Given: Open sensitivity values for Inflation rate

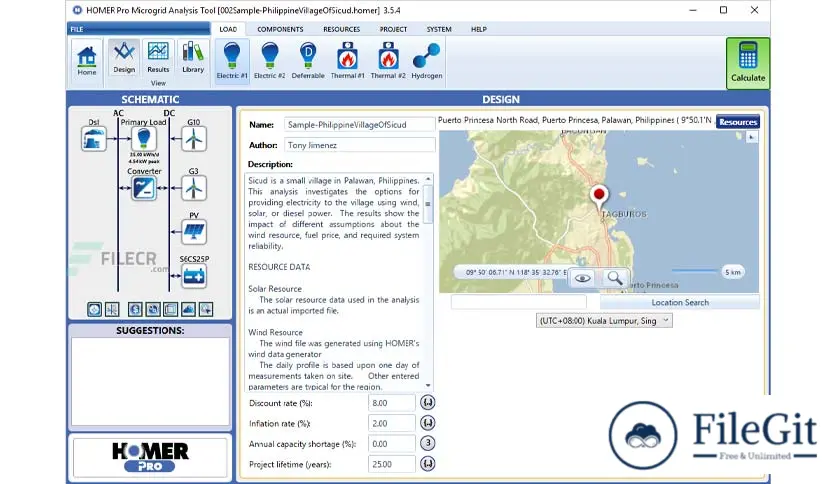Looking at the screenshot, I should pyautogui.click(x=428, y=423).
